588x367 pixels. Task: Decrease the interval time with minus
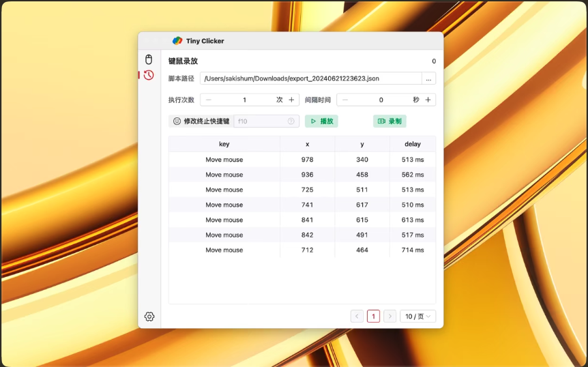tap(345, 100)
